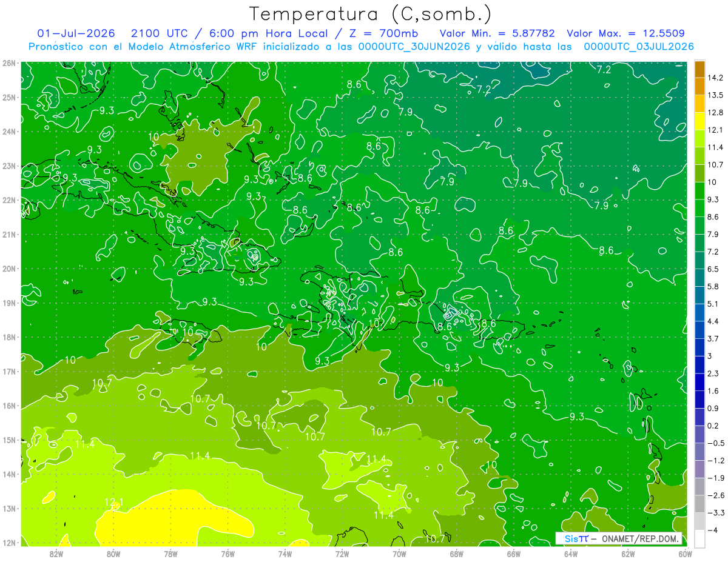Click the "70W" longitude axis label
Screen dimensions: 728x562
pyautogui.click(x=399, y=554)
